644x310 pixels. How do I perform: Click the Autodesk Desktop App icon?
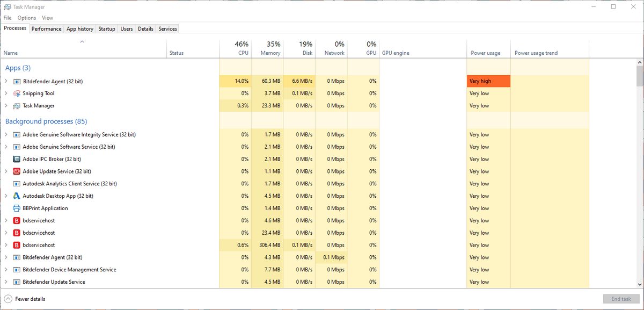point(17,196)
